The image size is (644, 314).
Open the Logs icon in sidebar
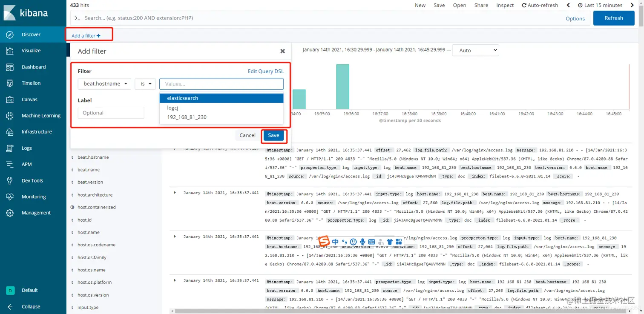pos(10,148)
